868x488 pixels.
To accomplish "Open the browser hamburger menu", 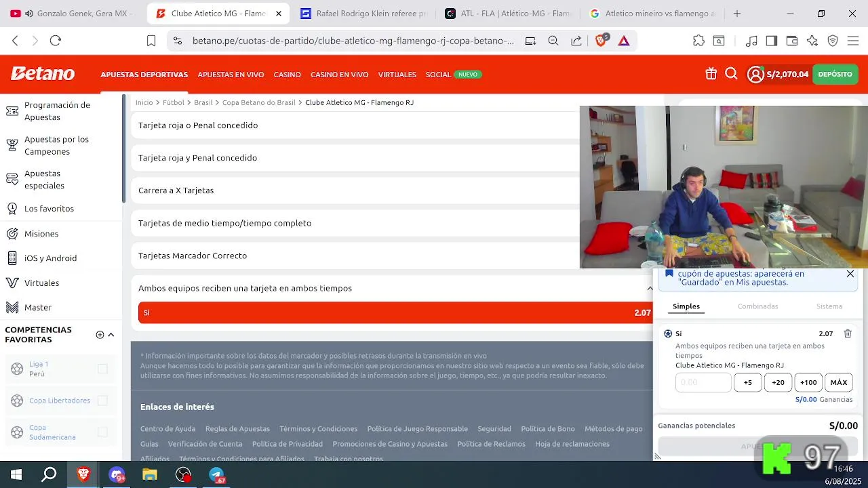I will click(x=853, y=41).
